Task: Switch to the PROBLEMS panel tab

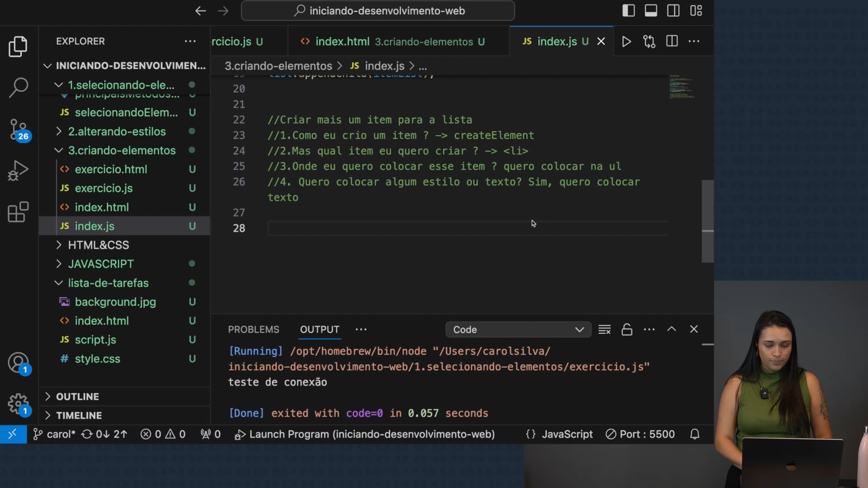Action: (253, 329)
